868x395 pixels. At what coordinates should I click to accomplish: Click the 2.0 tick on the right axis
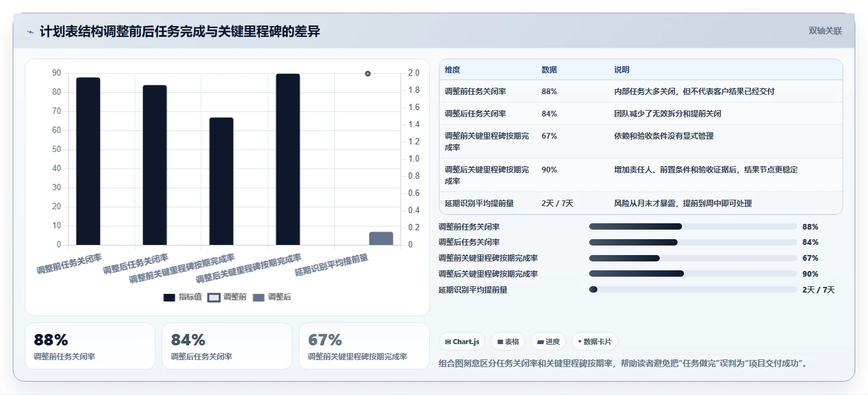(413, 73)
